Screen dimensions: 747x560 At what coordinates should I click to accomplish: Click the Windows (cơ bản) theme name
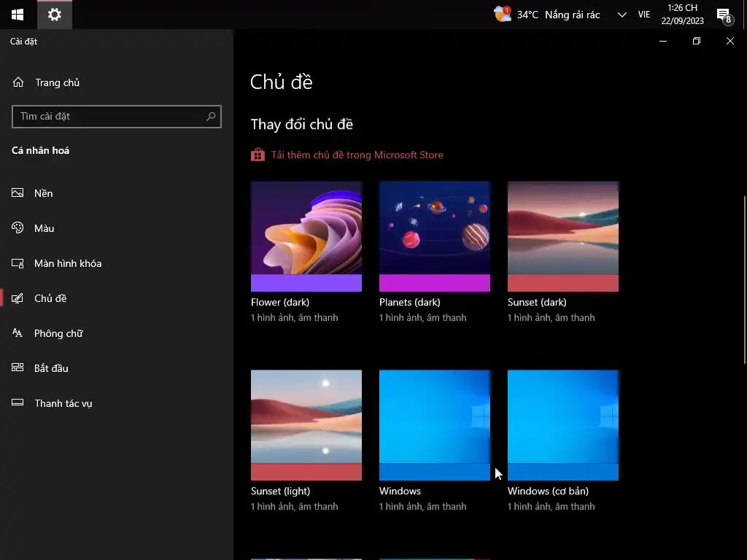[x=548, y=491]
